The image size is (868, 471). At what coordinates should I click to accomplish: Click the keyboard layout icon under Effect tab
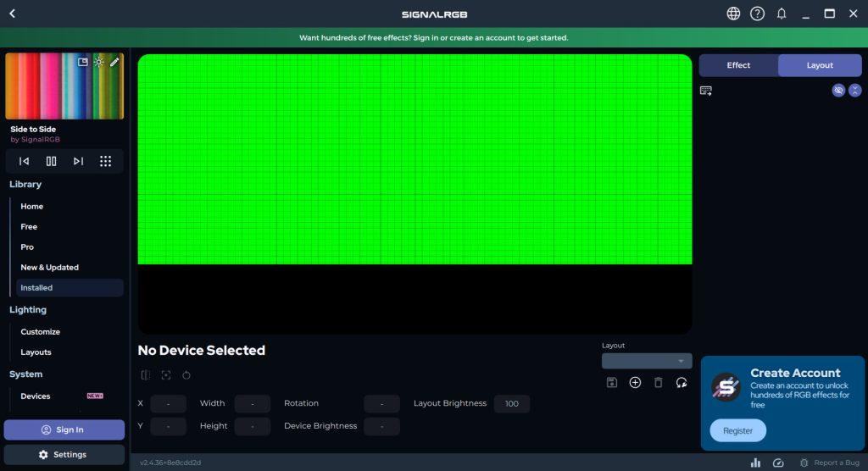tap(706, 91)
